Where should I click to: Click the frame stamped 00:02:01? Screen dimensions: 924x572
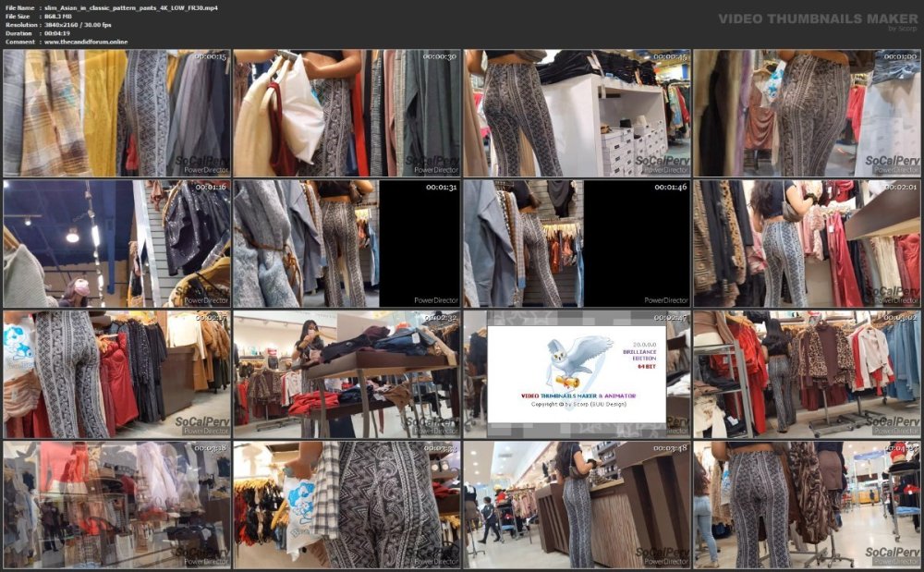coord(807,244)
